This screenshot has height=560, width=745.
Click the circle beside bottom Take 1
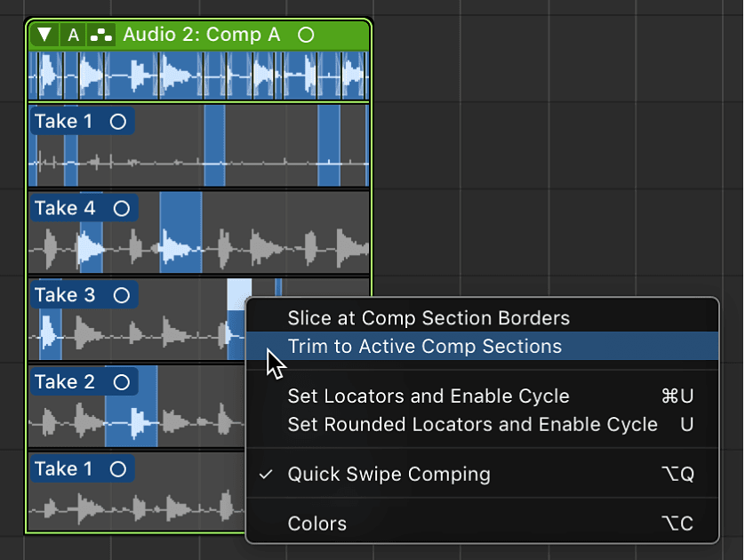(118, 468)
